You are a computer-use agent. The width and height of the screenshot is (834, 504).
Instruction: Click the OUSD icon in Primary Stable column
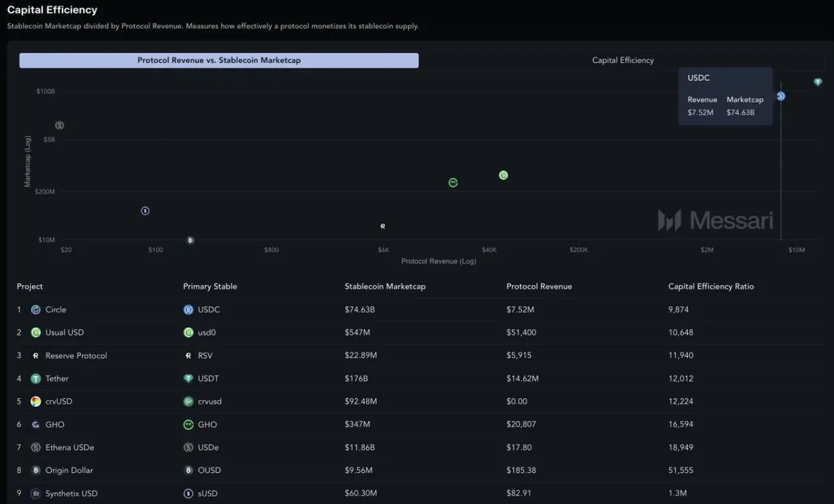(188, 471)
